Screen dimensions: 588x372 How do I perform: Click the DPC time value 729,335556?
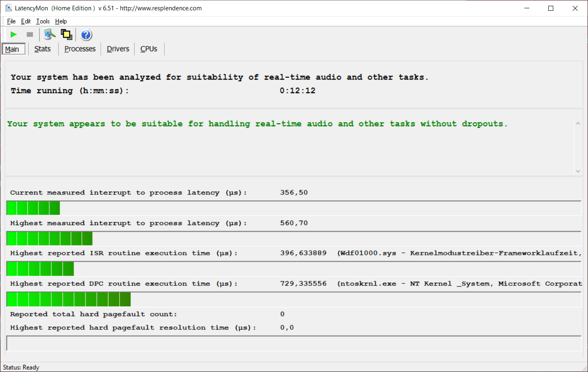pos(303,283)
